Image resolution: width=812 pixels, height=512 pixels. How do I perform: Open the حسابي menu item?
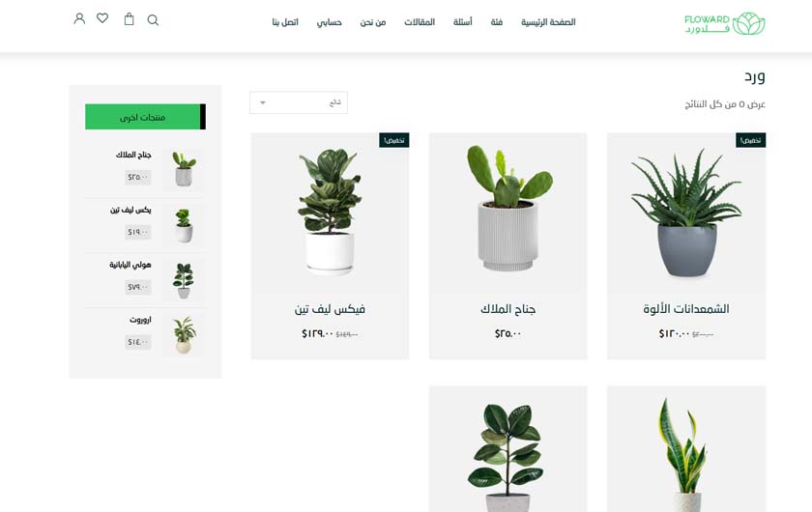330,22
